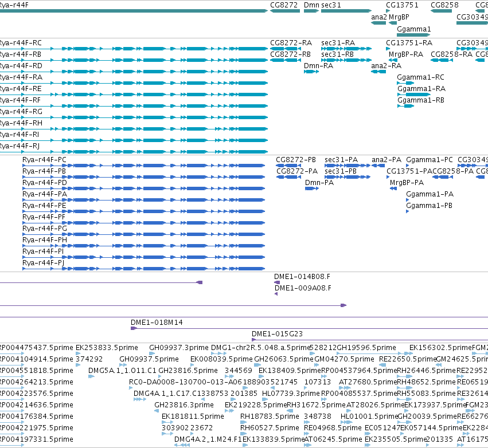Viewport: 488px width, 448px height.
Task: Select the CG8272 gene label
Action: coord(284,5)
